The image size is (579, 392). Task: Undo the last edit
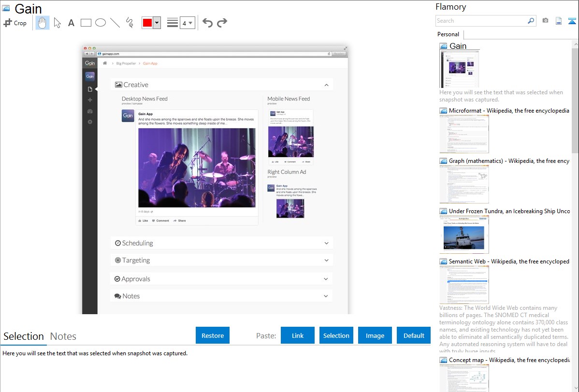[x=207, y=23]
